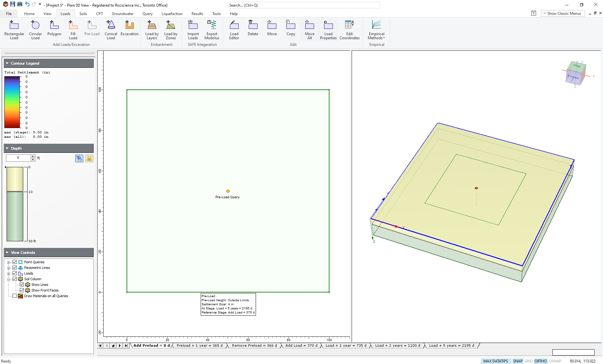Viewport: 603px width, 364px height.
Task: Collapse the Contour Legend panel
Action: coord(7,63)
